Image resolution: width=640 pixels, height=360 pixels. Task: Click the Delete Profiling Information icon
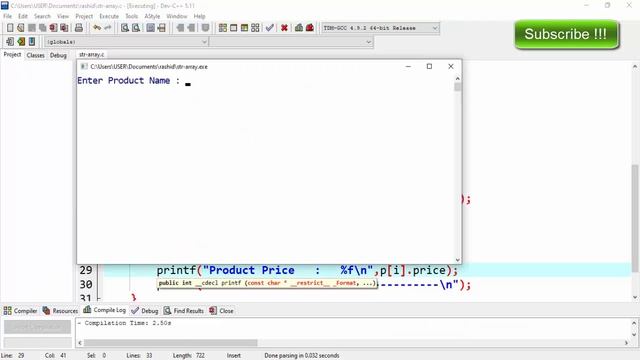[310, 28]
